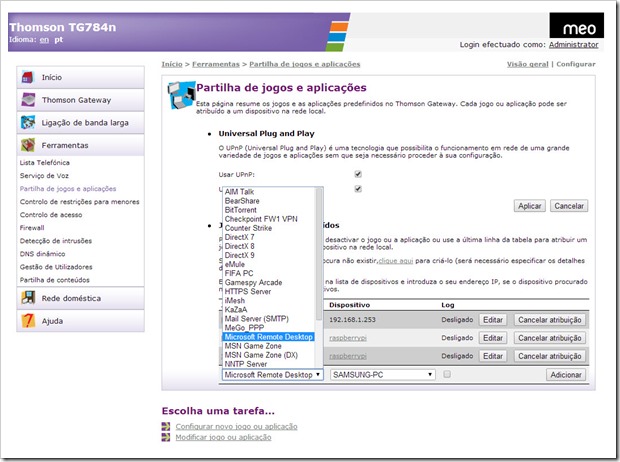Open the Administrator login link
This screenshot has height=462, width=620.
click(573, 45)
